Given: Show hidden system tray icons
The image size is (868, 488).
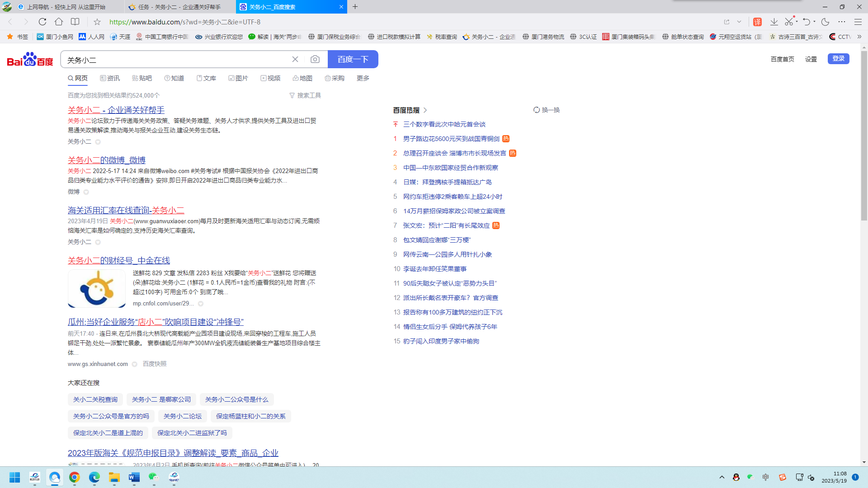Looking at the screenshot, I should (722, 477).
